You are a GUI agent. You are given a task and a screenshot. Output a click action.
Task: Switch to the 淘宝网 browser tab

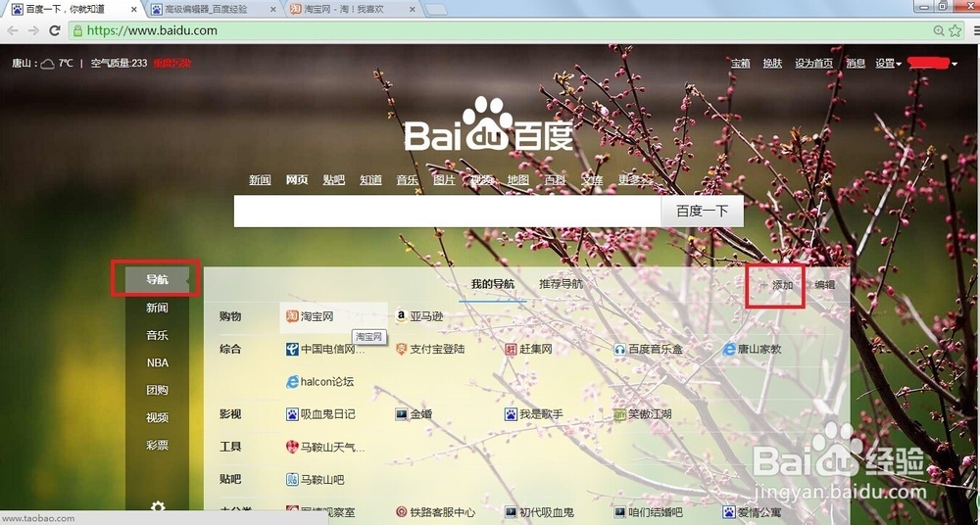click(x=353, y=10)
